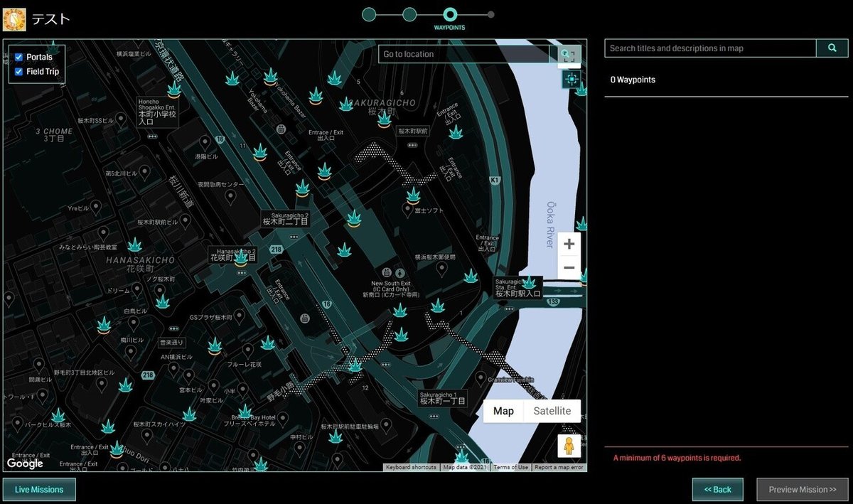853x504 pixels.
Task: Click Preview Mission >> button
Action: tap(803, 489)
